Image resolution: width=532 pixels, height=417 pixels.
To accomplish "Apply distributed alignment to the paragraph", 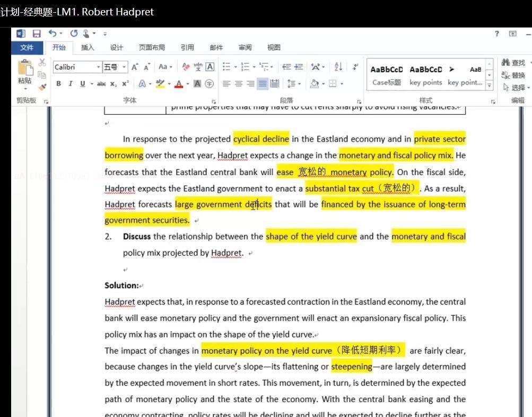I will tap(274, 84).
